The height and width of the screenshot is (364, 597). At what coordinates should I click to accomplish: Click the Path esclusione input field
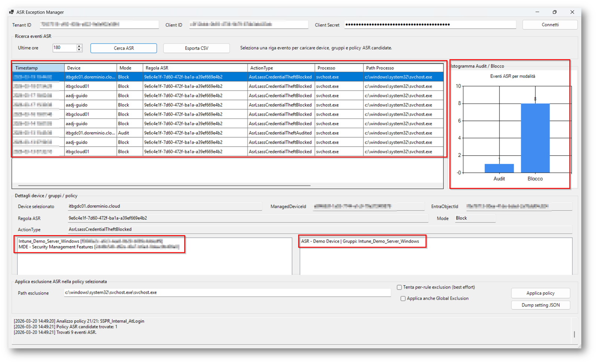(227, 293)
